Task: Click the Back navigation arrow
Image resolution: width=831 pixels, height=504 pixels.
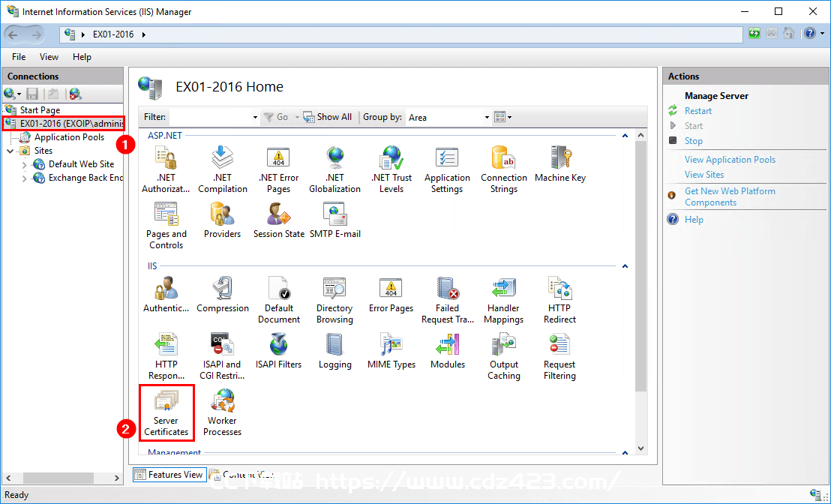Action: tap(13, 34)
